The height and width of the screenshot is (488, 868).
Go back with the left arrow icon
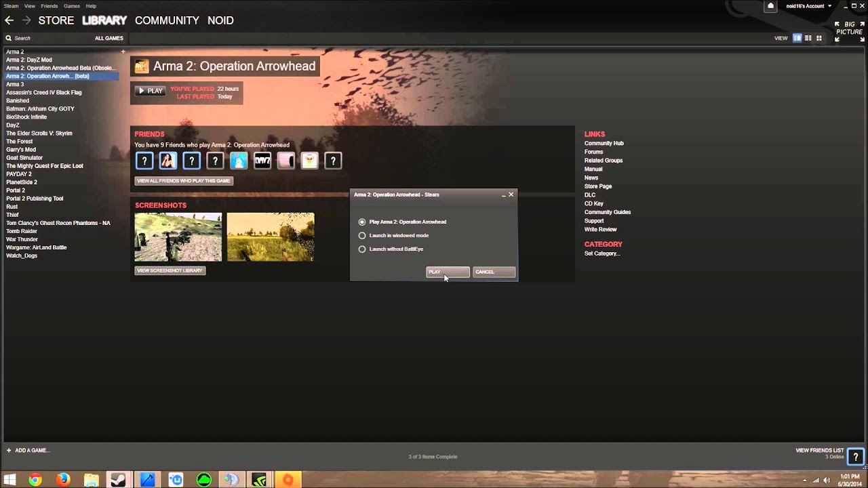coord(9,20)
